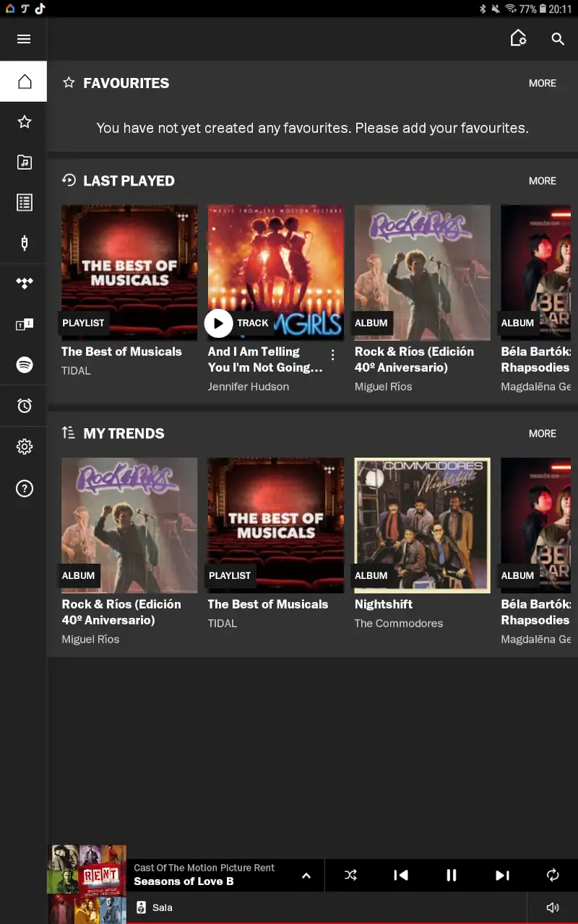The image size is (578, 924).
Task: Open the alarm clock timer icon
Action: click(x=24, y=406)
